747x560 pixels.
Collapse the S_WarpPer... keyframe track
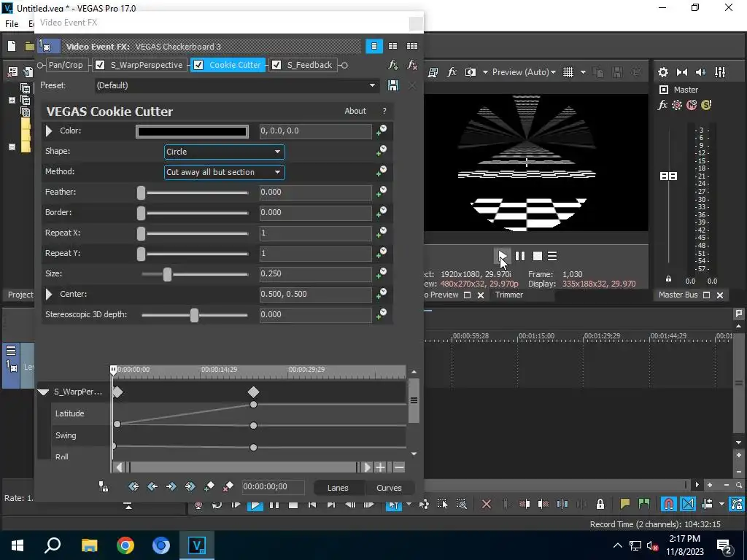[43, 392]
